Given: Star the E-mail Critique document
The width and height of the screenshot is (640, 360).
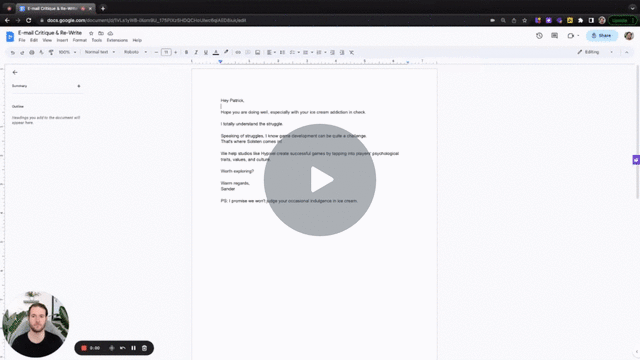Looking at the screenshot, I should pyautogui.click(x=91, y=33).
